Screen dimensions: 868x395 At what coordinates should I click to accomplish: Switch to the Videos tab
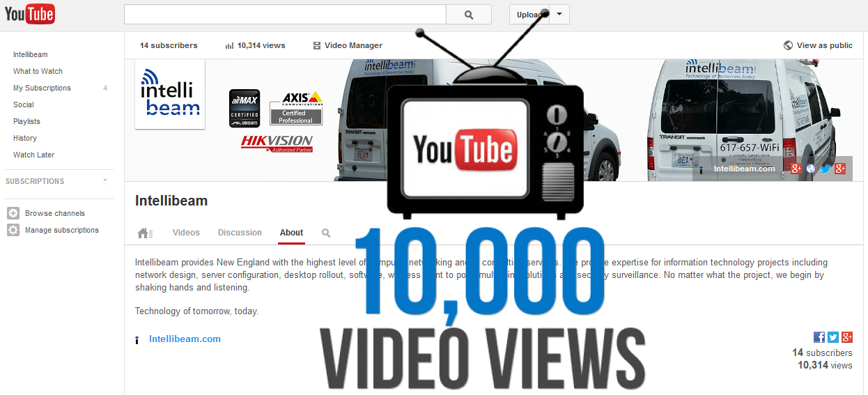pyautogui.click(x=186, y=233)
